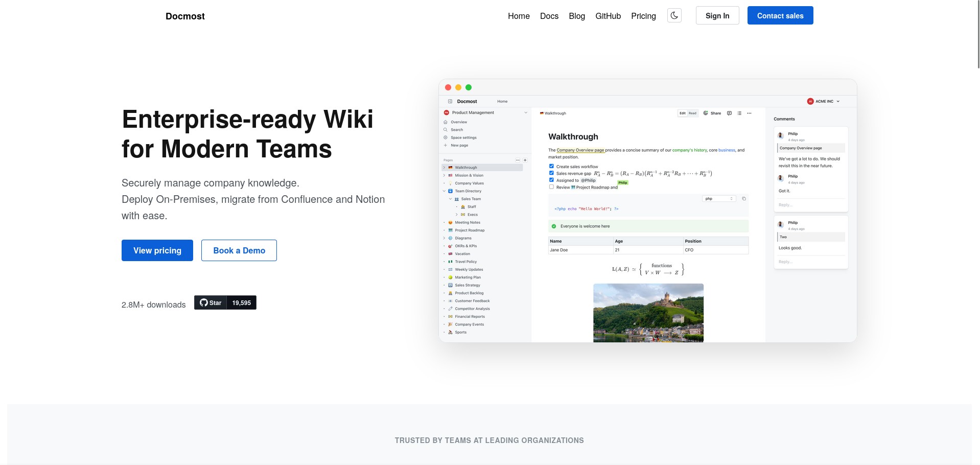The height and width of the screenshot is (465, 980).
Task: Open the comments icon in page toolbar
Action: click(x=729, y=113)
